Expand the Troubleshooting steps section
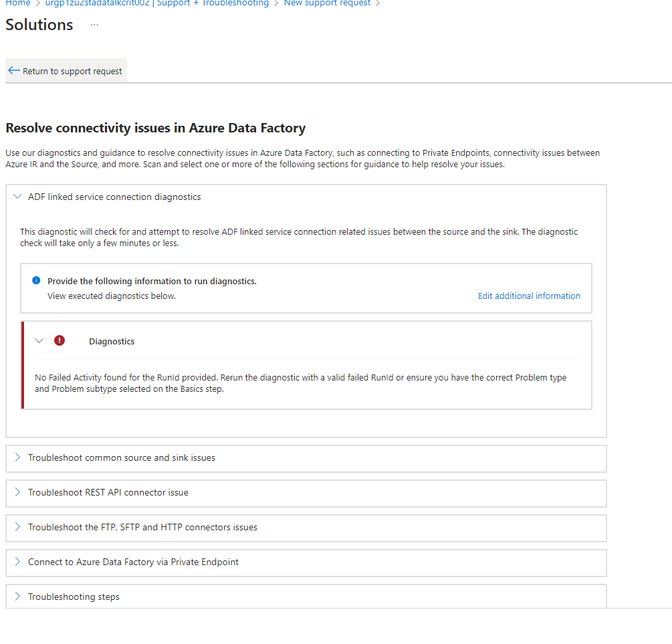The image size is (672, 644). [x=306, y=597]
